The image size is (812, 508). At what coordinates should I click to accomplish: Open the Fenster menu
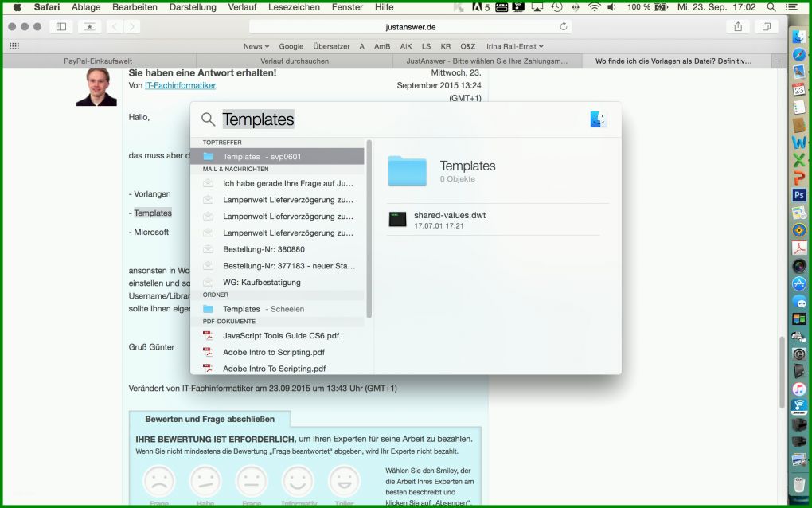click(347, 7)
